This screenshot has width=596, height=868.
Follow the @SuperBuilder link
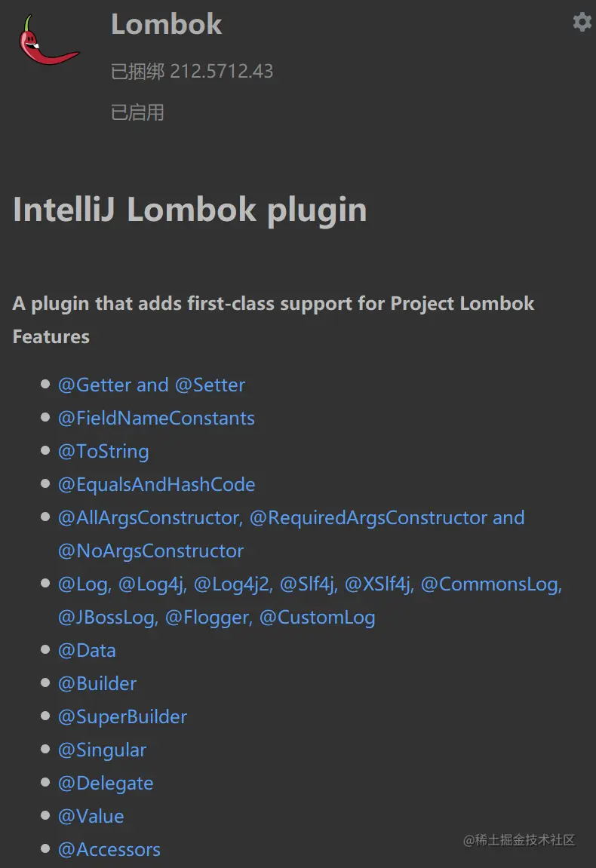[122, 716]
